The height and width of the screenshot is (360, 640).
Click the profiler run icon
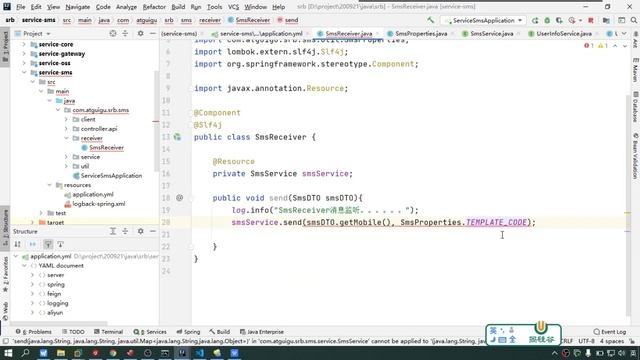tap(572, 20)
